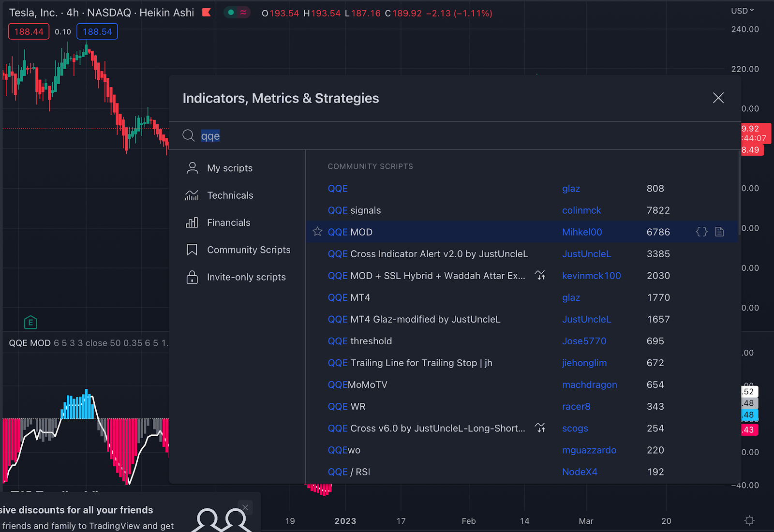Open economic events via the E icon on chart
Viewport: 774px width, 532px height.
pyautogui.click(x=30, y=322)
